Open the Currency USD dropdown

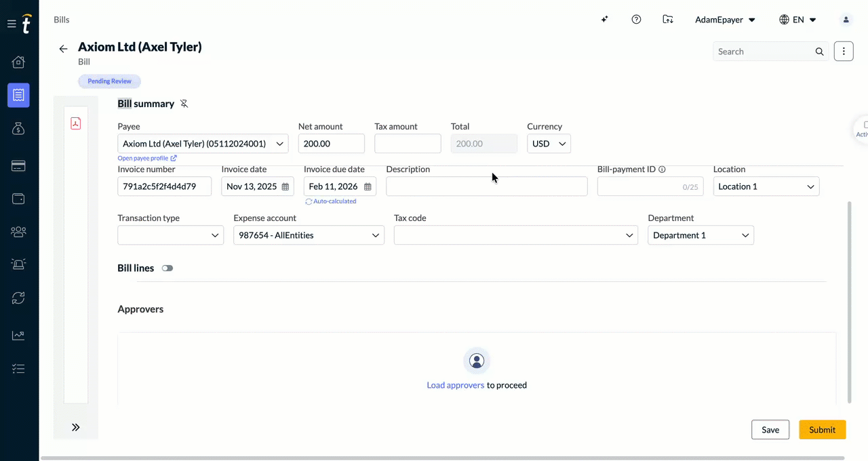549,144
